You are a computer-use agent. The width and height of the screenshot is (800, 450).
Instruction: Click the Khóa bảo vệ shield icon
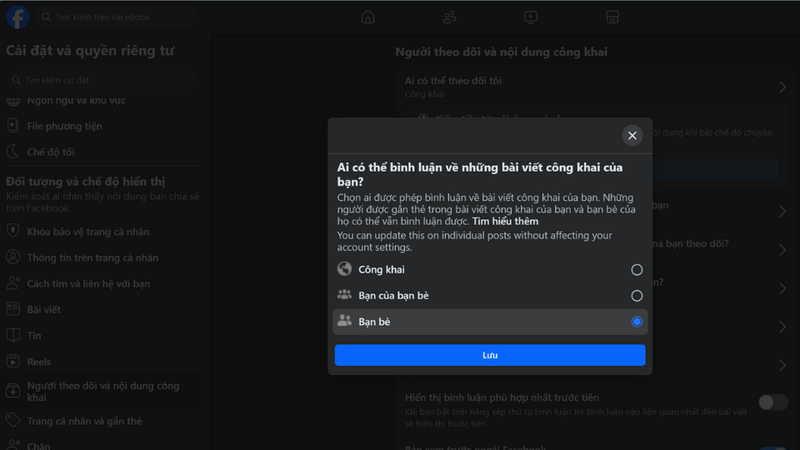click(x=13, y=231)
